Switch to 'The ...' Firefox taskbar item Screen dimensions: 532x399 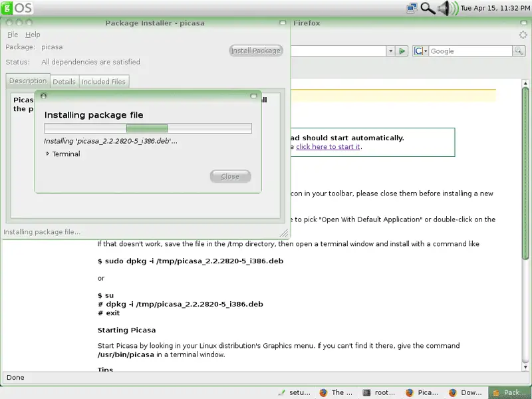pyautogui.click(x=336, y=392)
